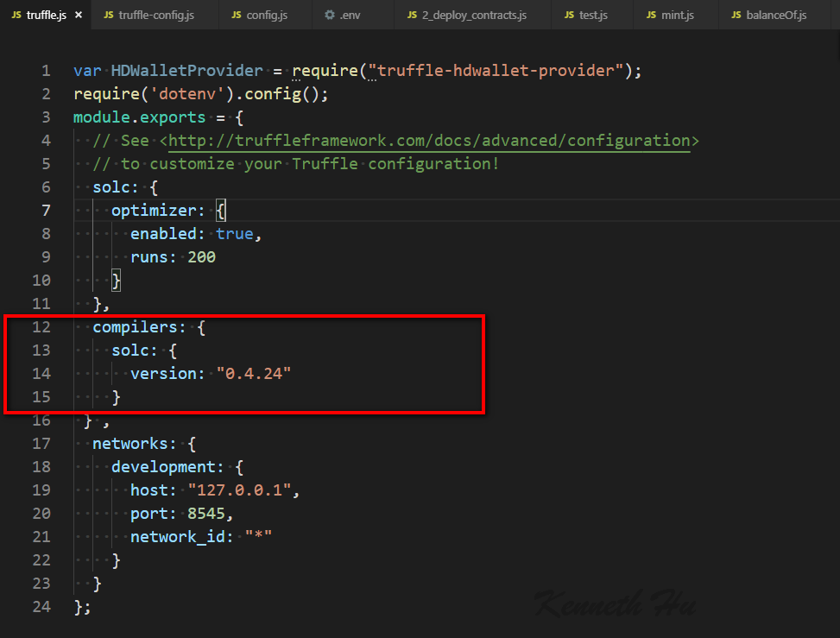Click the require call on line 1
Screen dimensions: 840x638
(x=325, y=71)
